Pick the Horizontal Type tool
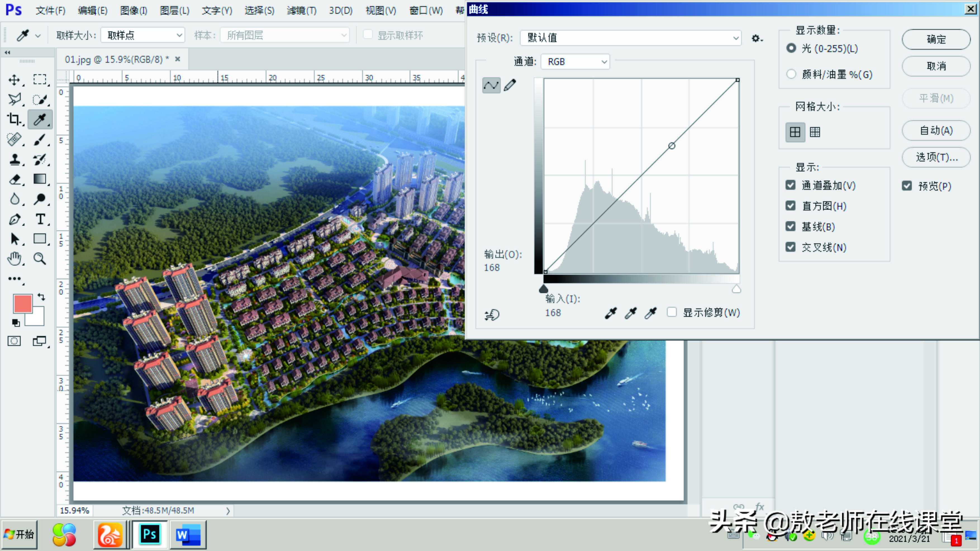 [x=40, y=219]
